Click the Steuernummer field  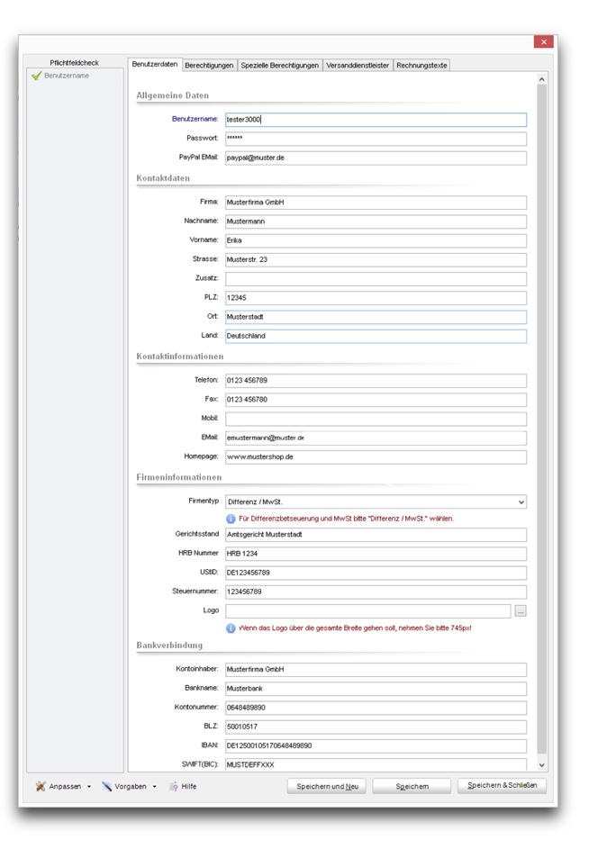coord(376,592)
